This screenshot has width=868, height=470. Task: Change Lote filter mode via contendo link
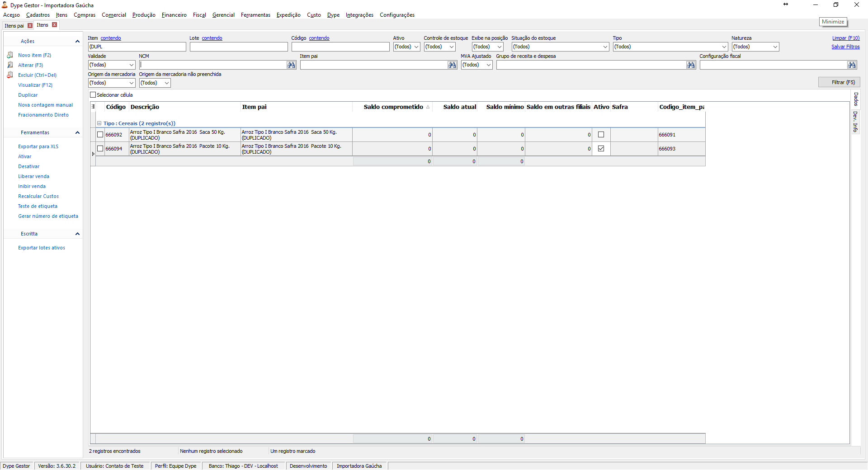tap(212, 38)
